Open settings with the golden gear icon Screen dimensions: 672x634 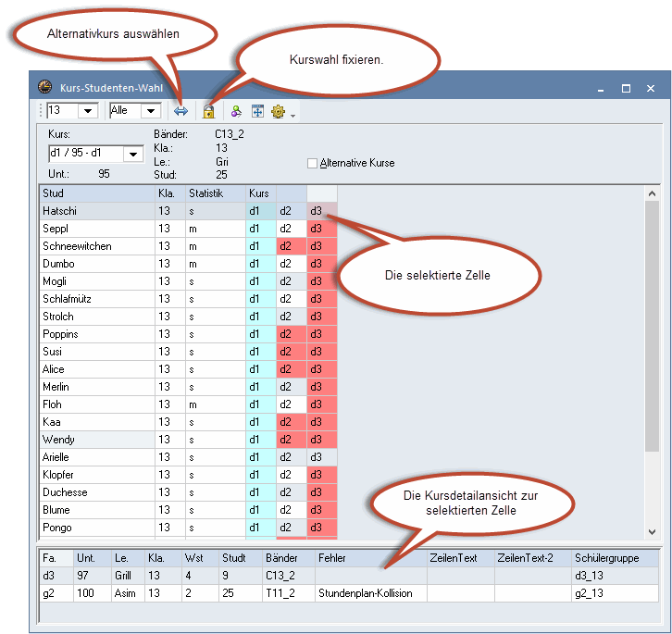point(278,111)
